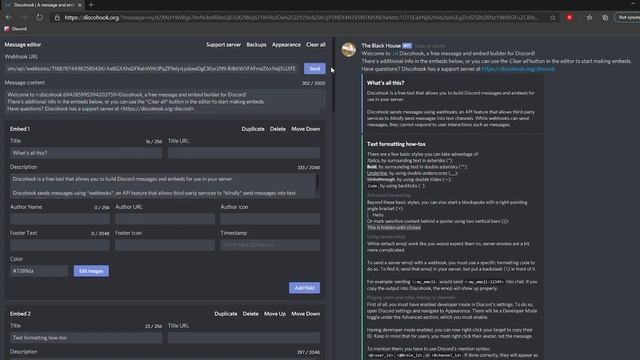Open the Discord bookmark in favorites bar
The image size is (640, 360).
tap(16, 29)
